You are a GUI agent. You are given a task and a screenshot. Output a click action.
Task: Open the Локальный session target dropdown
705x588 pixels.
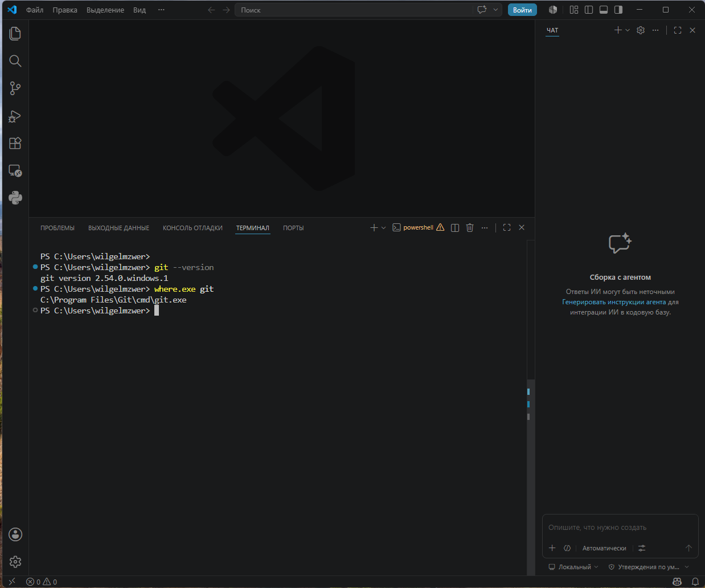(573, 567)
